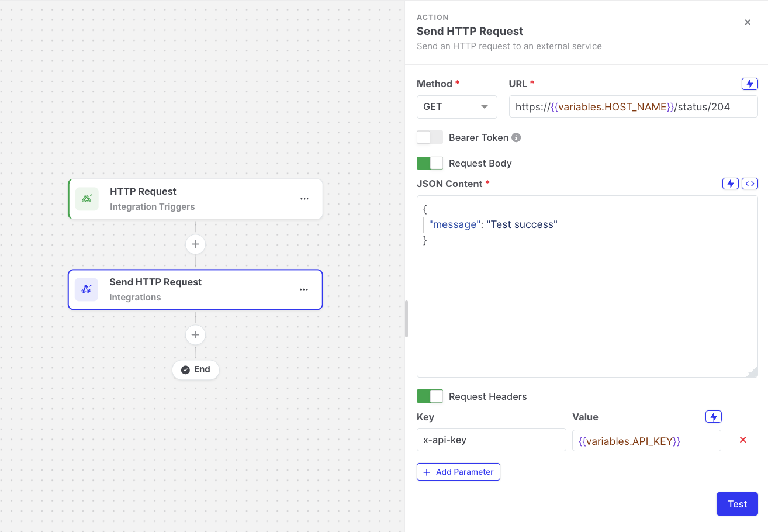Click the Test button
Image resolution: width=768 pixels, height=532 pixels.
[x=737, y=504]
